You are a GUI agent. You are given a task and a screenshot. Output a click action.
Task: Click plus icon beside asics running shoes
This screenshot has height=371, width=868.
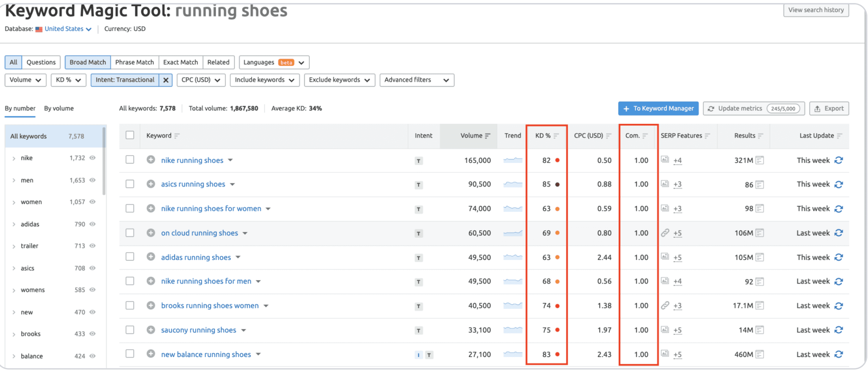click(x=151, y=184)
